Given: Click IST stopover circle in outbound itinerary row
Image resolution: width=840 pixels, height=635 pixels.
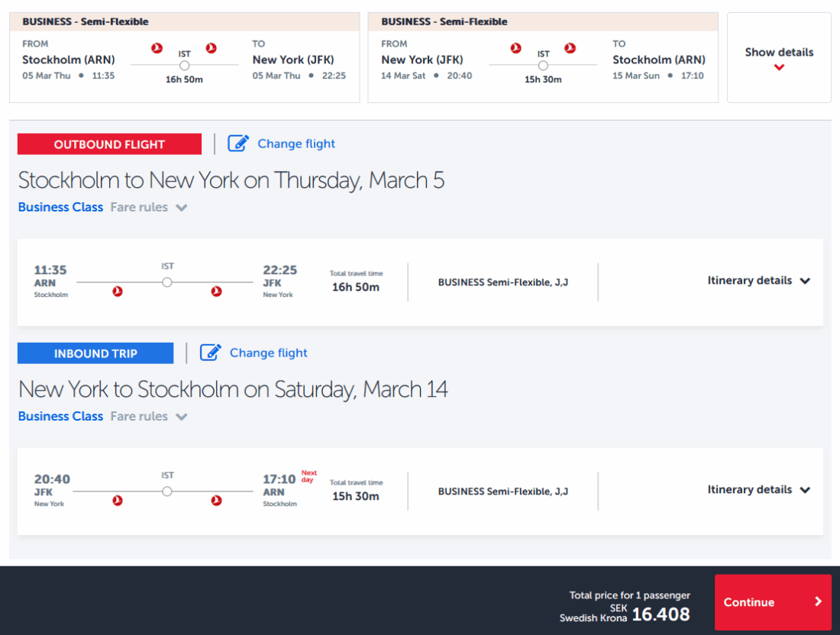Looking at the screenshot, I should tap(167, 282).
